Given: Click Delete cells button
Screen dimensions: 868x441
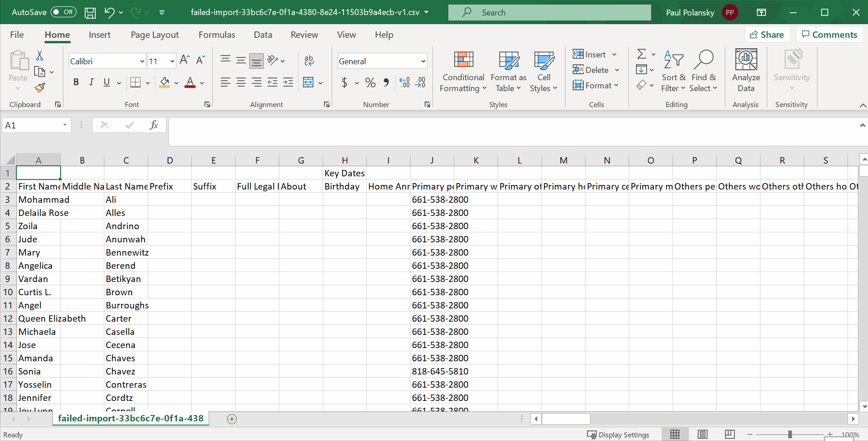Looking at the screenshot, I should click(591, 70).
